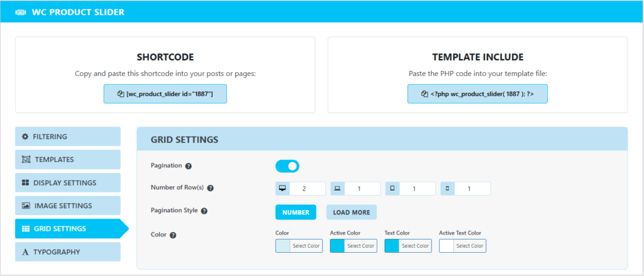
Task: Copy the PHP wc_product_slider template code
Action: pos(478,94)
